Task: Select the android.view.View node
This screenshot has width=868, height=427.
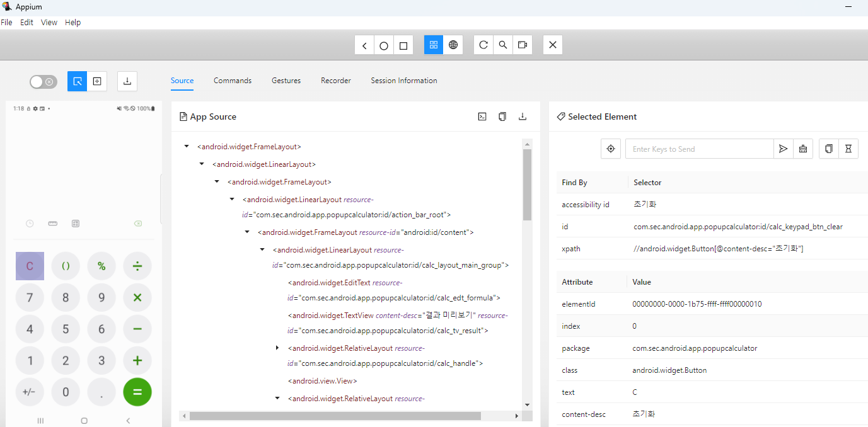Action: point(323,381)
